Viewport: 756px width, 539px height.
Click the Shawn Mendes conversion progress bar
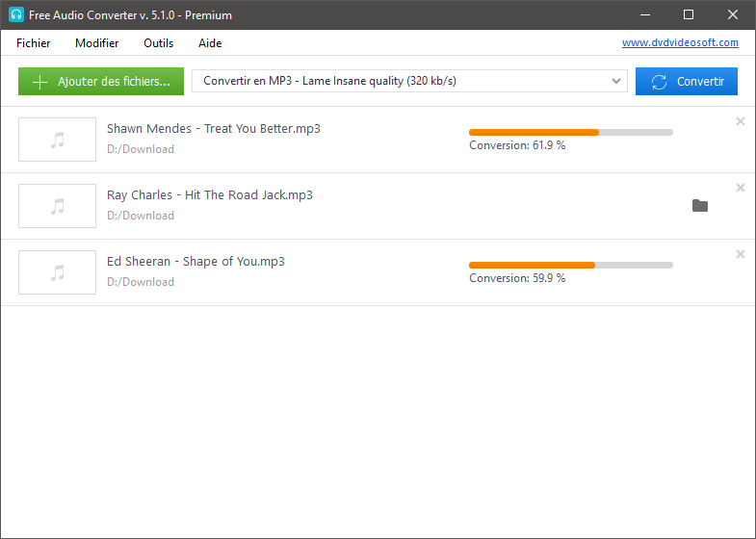[571, 132]
